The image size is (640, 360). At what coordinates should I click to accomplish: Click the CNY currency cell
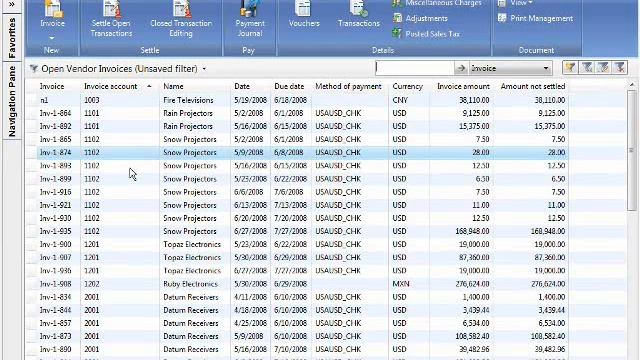[400, 100]
